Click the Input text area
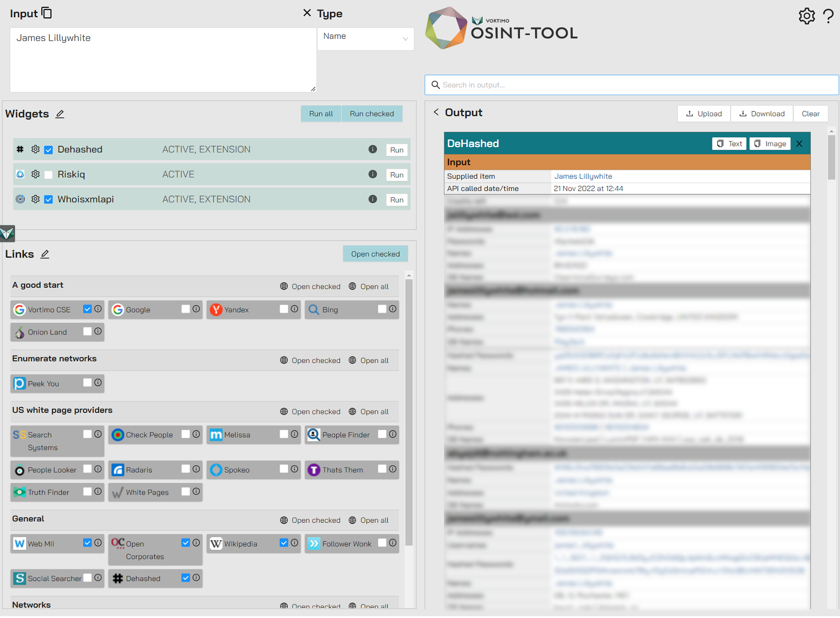The image size is (840, 618). click(163, 60)
